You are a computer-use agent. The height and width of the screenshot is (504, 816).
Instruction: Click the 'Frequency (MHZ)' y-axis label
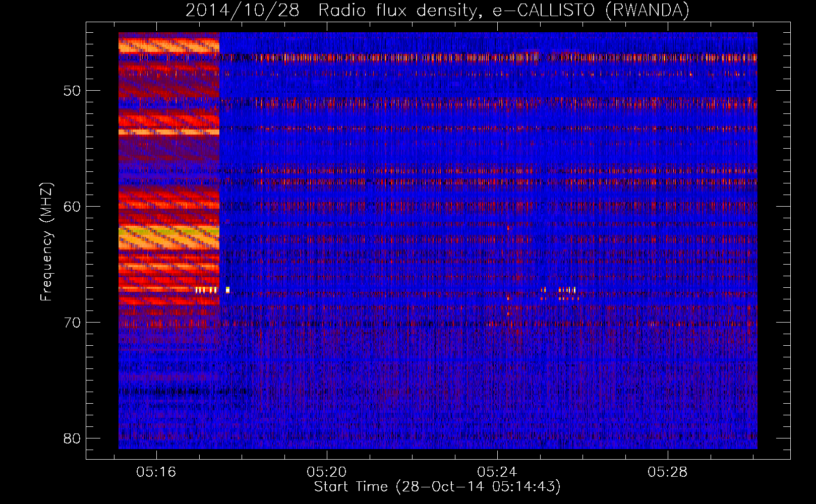[x=46, y=242]
